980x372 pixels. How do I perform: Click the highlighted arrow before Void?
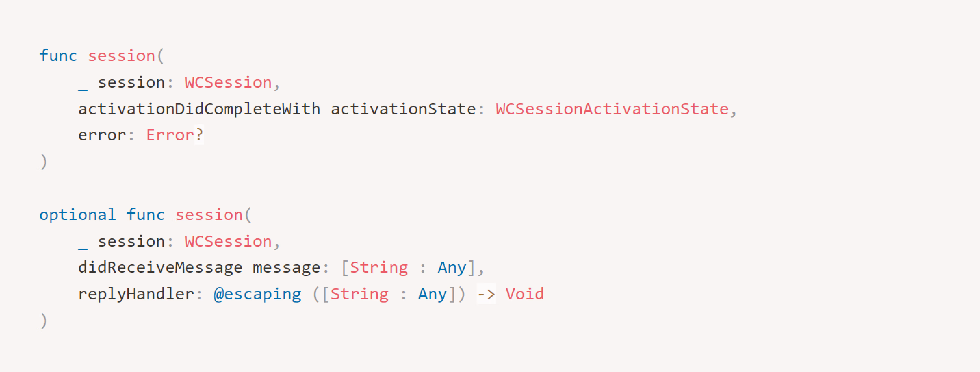[x=486, y=294]
